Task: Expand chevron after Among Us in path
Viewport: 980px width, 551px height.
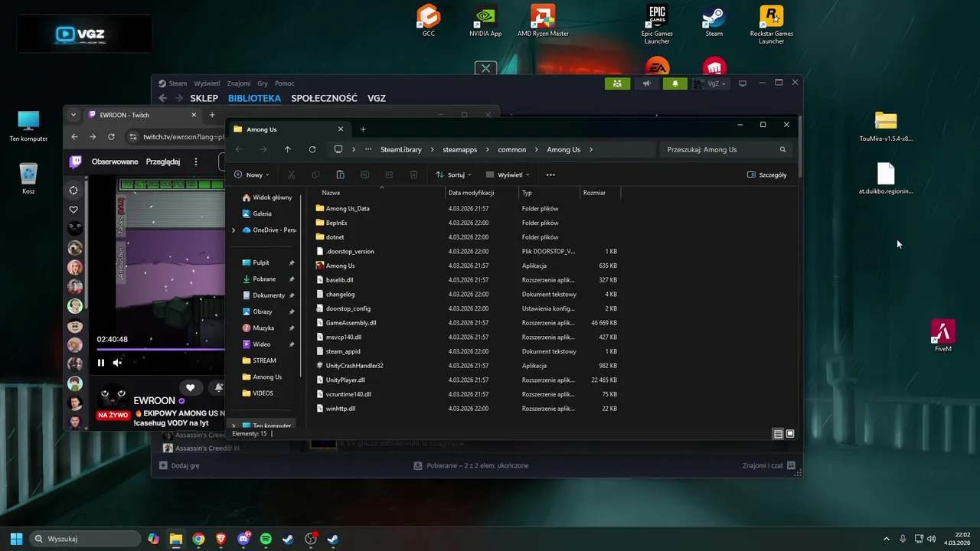Action: 591,149
